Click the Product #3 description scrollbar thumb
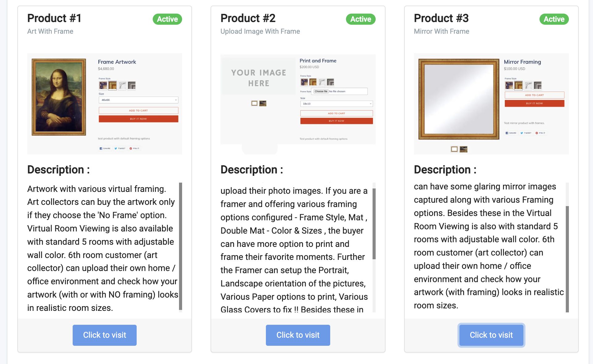Image resolution: width=593 pixels, height=364 pixels. pos(567,259)
